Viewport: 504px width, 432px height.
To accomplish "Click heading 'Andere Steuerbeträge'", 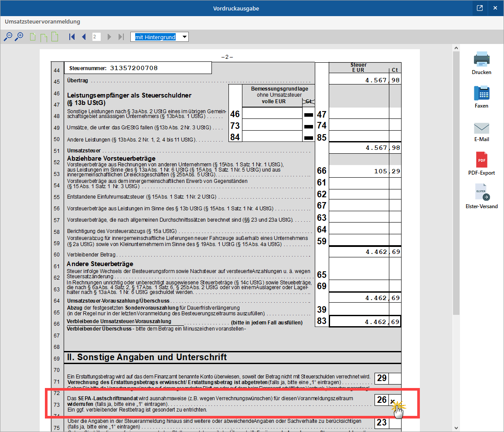I will click(100, 264).
